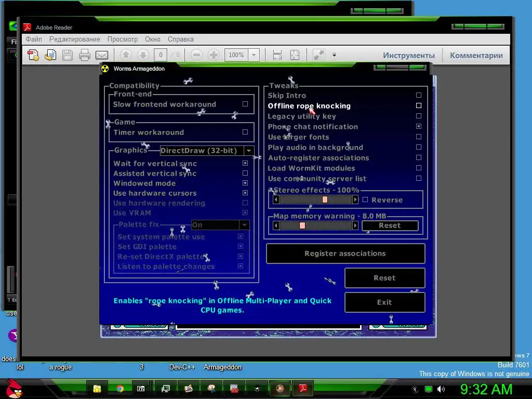Toggle Use hardware cursors checkbox
Image resolution: width=532 pixels, height=399 pixels.
click(245, 193)
